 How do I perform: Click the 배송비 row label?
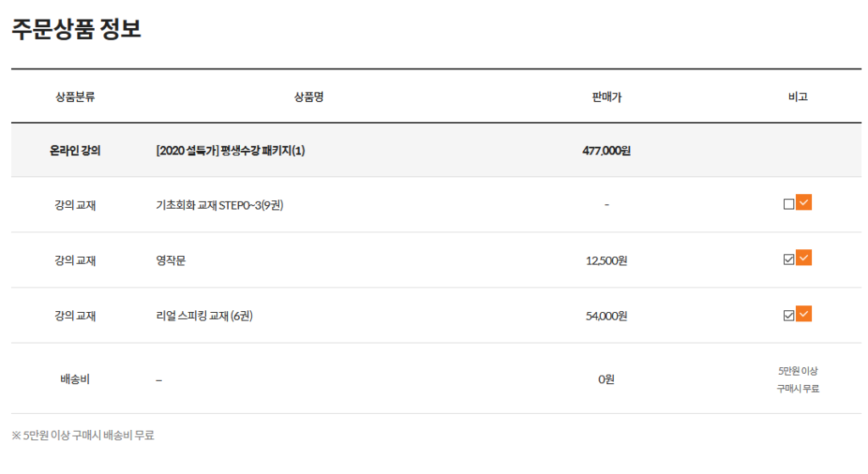pyautogui.click(x=75, y=379)
